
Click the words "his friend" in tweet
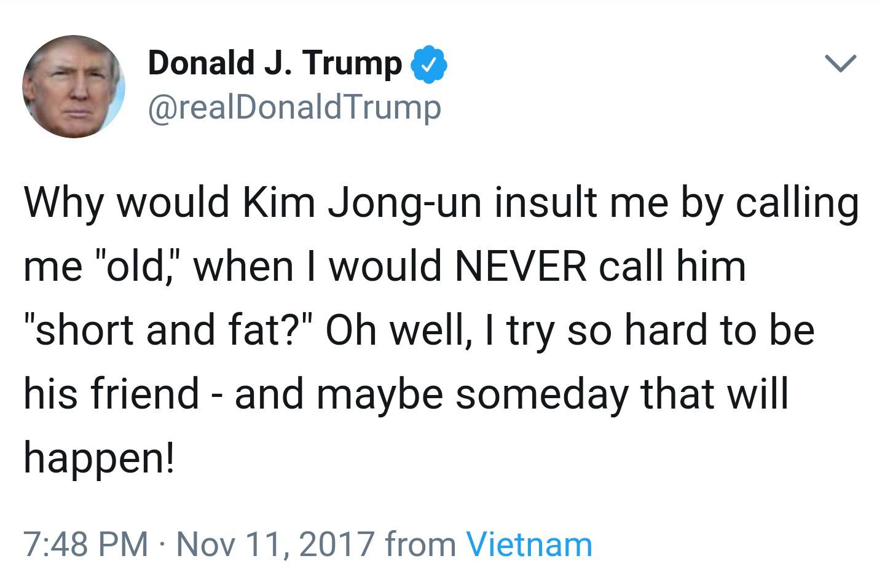pos(111,393)
